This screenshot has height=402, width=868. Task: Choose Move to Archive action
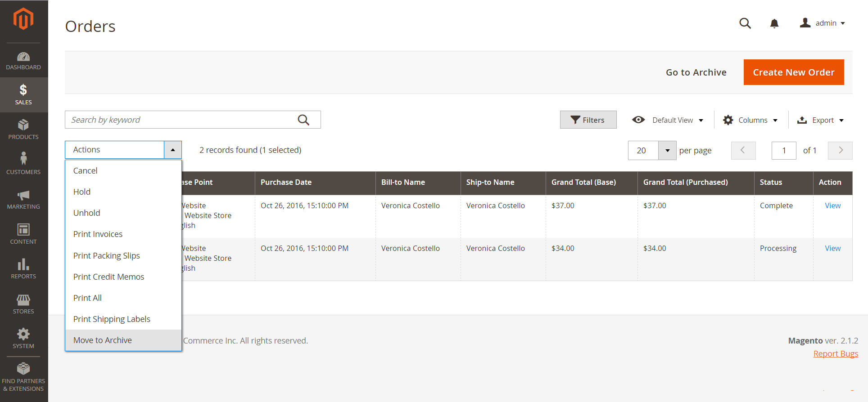(x=123, y=340)
